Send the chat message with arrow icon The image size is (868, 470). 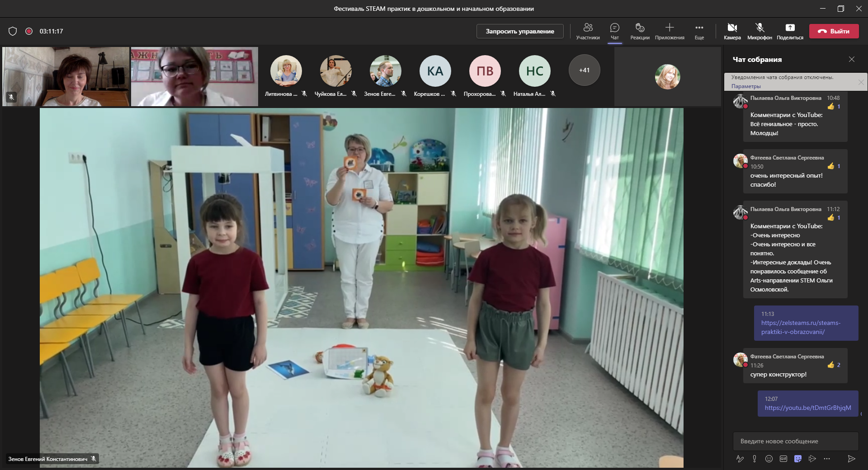point(851,459)
